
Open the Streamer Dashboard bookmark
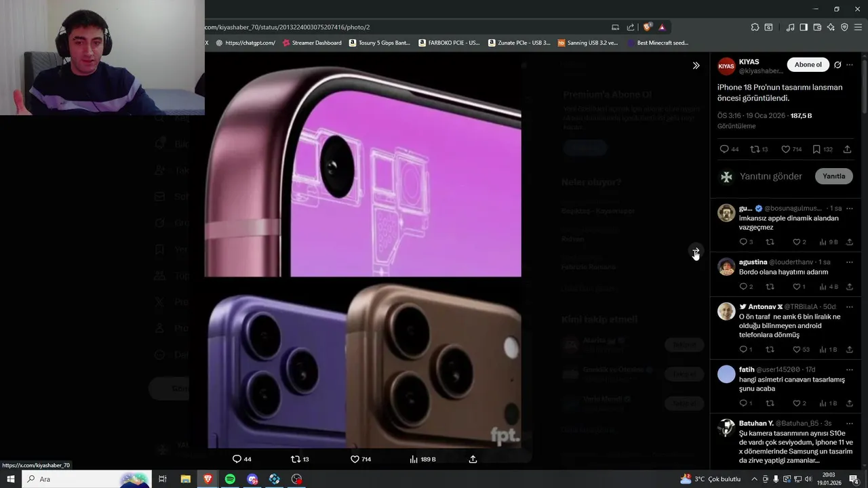point(312,43)
